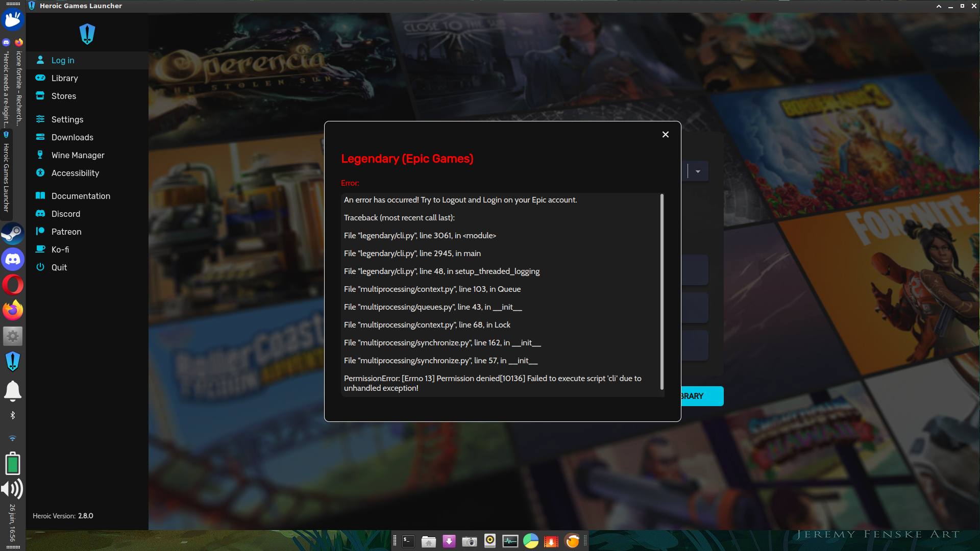Click the Heroic shield logo in sidebar
This screenshot has width=980, height=551.
click(87, 34)
